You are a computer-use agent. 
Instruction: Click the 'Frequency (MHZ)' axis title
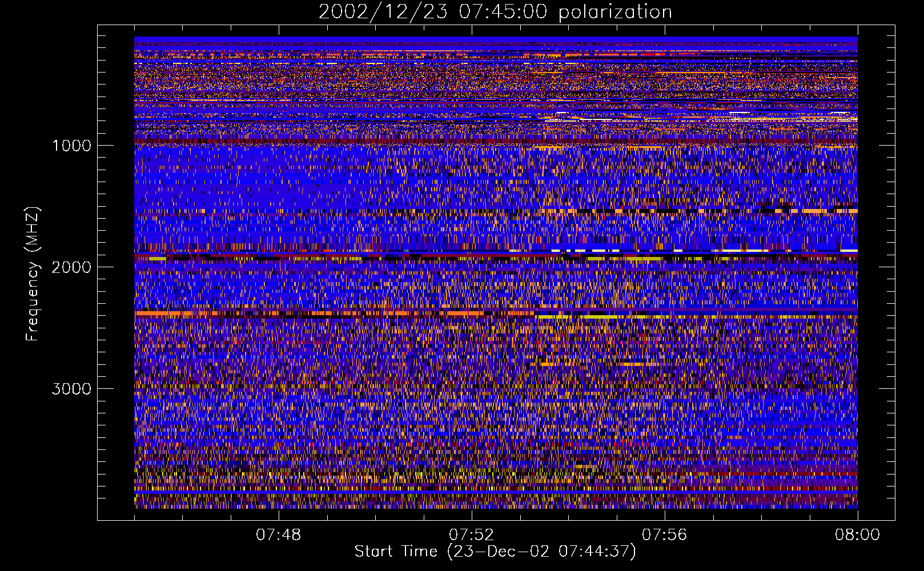click(x=32, y=274)
